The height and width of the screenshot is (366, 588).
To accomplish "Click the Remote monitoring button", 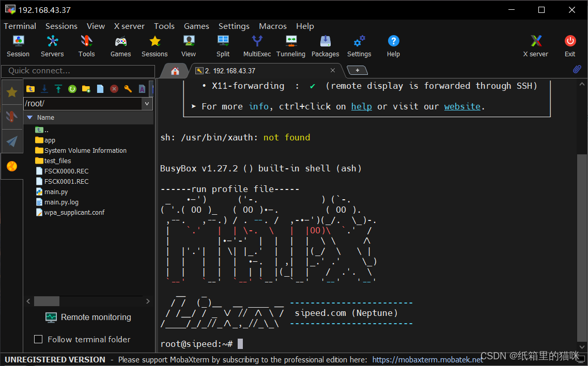I will (88, 317).
